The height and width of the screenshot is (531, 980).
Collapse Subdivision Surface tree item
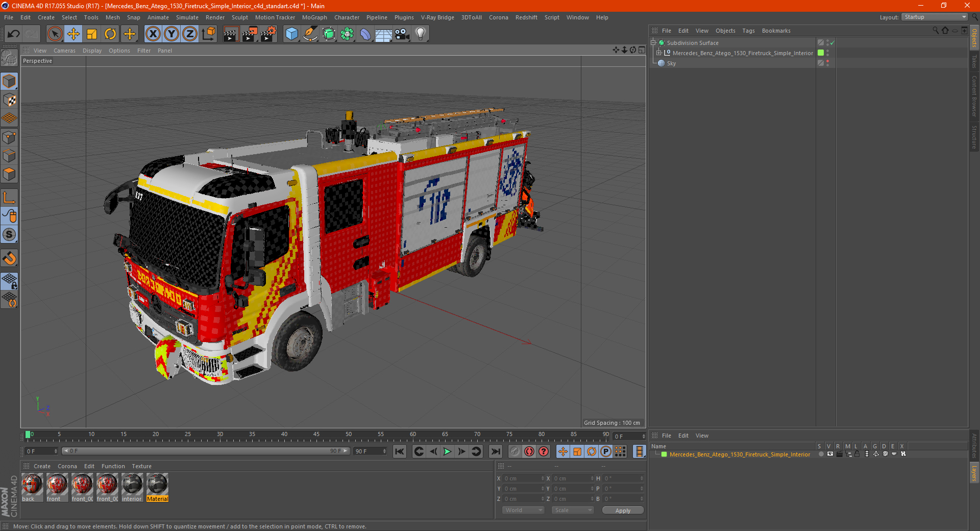653,43
